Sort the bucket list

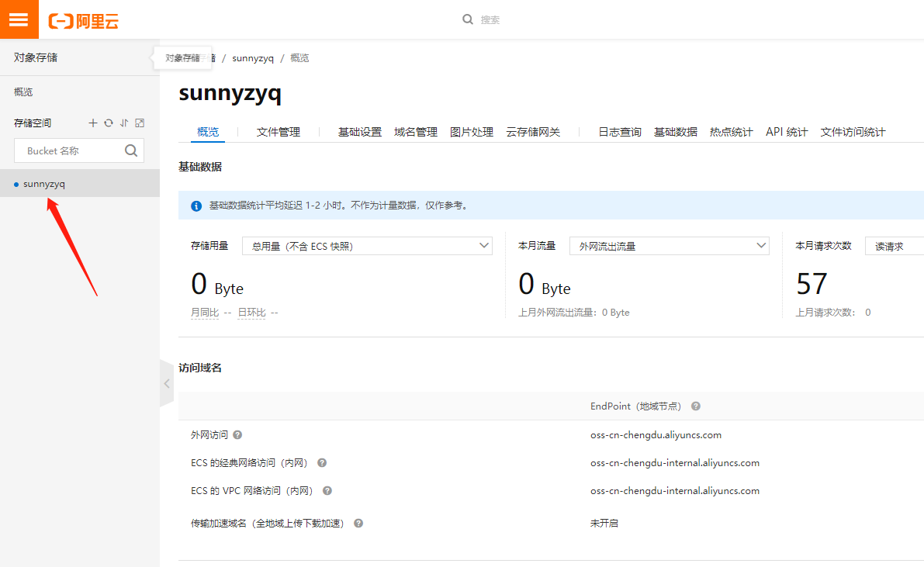tap(124, 123)
